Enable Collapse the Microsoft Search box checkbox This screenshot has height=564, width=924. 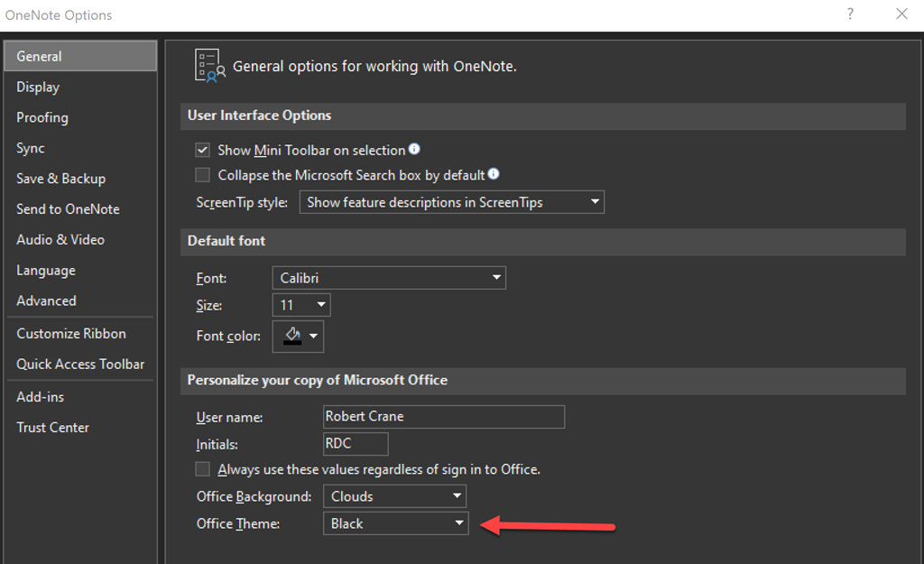tap(202, 175)
